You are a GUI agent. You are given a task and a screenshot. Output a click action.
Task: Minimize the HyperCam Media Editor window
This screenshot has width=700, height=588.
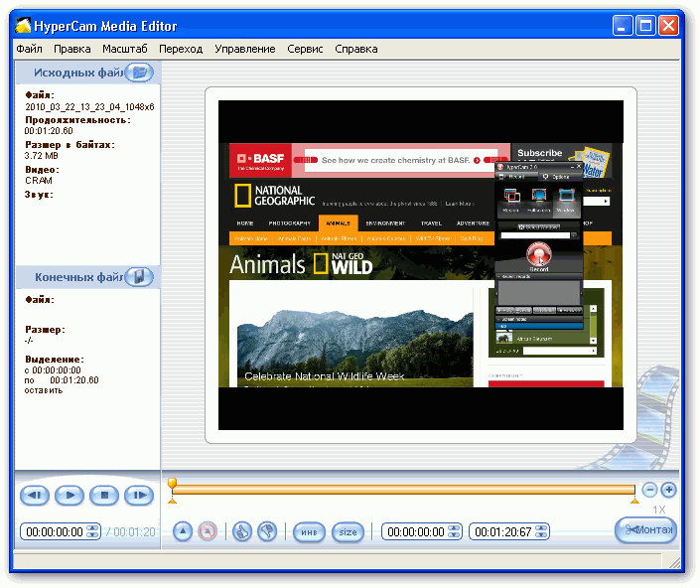(x=623, y=26)
